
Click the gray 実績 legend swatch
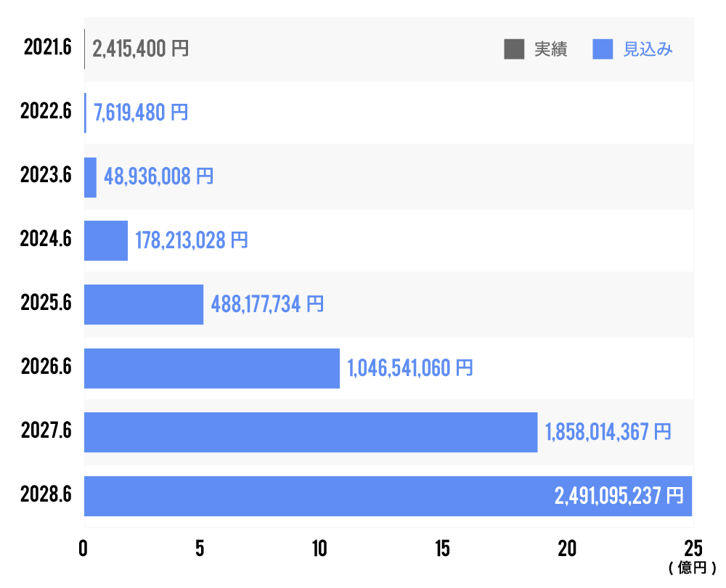[514, 49]
